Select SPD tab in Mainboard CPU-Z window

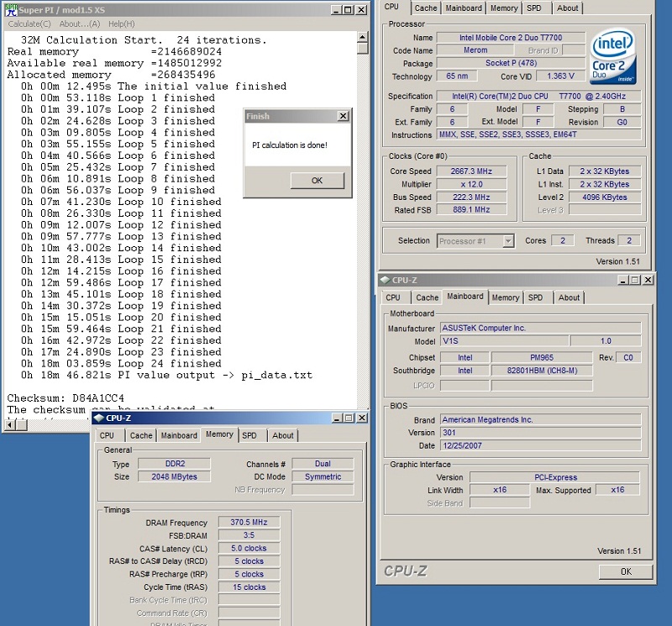(x=535, y=297)
